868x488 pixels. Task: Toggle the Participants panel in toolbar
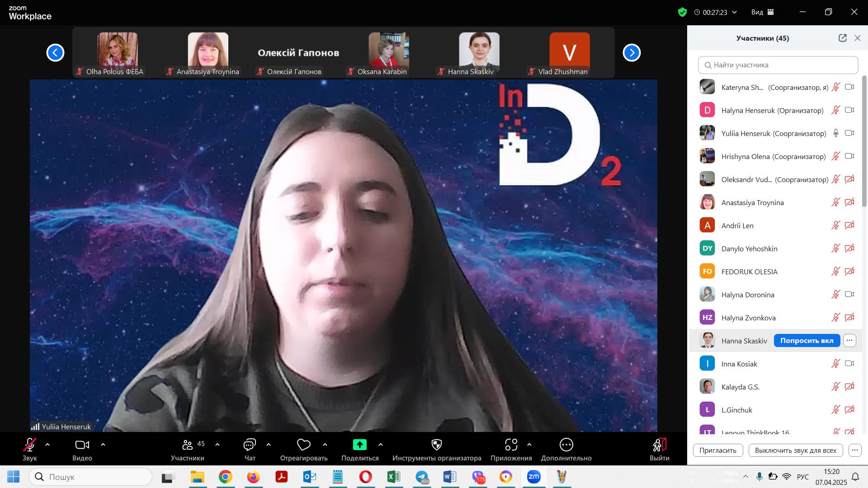coord(188,445)
